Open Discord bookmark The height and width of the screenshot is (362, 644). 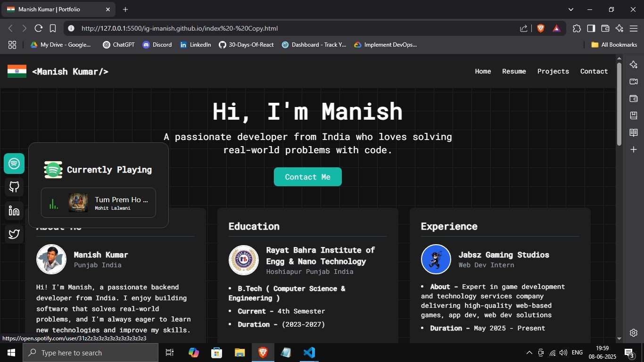tap(157, 45)
